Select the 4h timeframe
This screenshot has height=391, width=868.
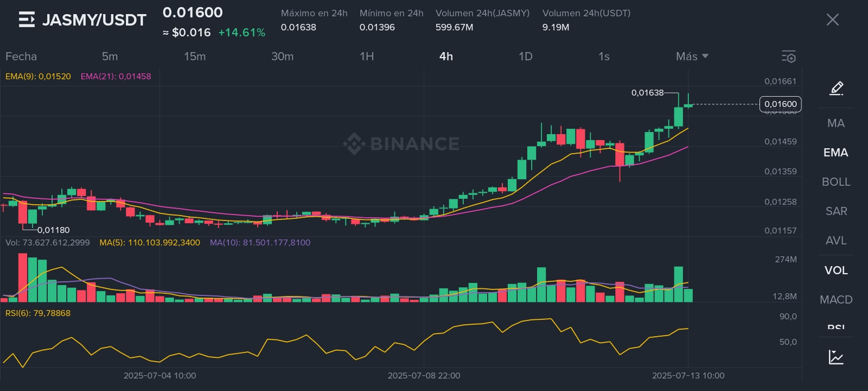pos(446,56)
